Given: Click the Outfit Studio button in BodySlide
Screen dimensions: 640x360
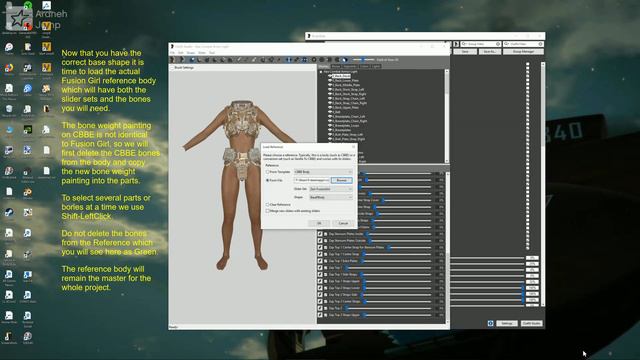Looking at the screenshot, I should (531, 323).
